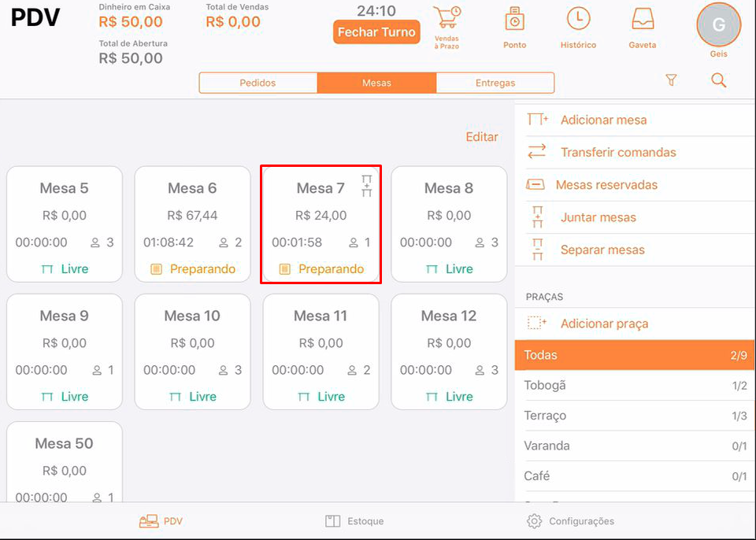Open the Mesa 9 card
This screenshot has width=756, height=540.
pos(65,352)
